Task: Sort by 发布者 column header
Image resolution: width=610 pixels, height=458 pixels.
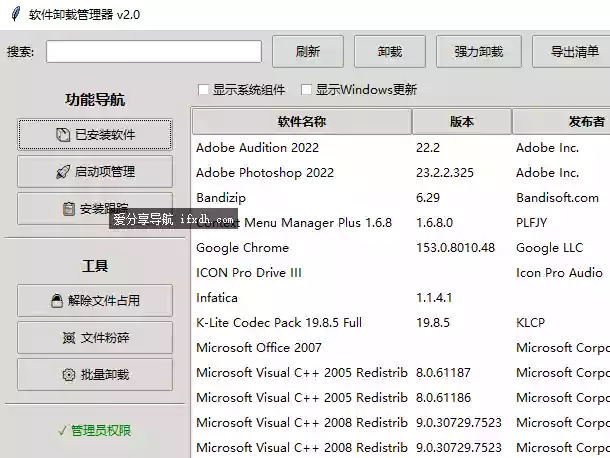Action: point(561,122)
